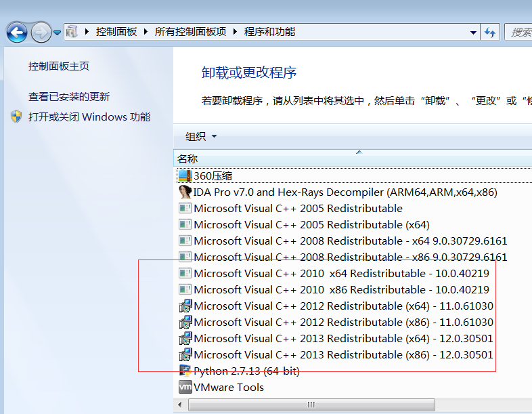
Task: Click the Python 2.7.13 program icon
Action: 185,371
